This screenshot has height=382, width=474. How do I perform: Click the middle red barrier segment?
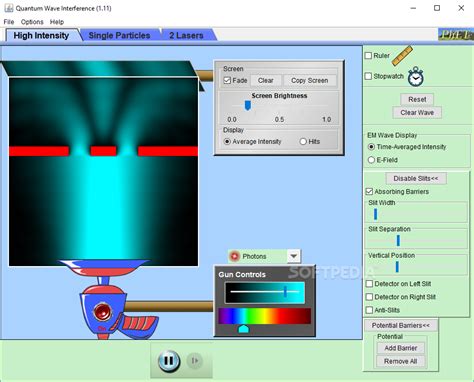pyautogui.click(x=103, y=151)
